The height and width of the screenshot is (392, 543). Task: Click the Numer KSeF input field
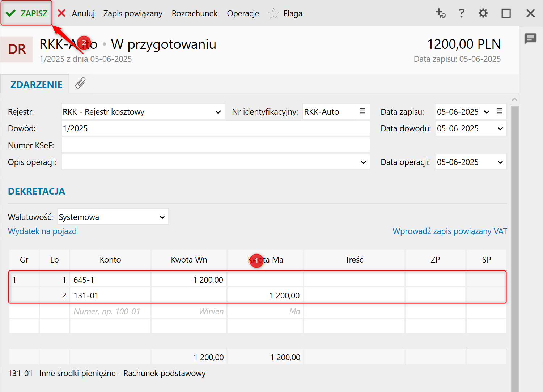click(215, 145)
